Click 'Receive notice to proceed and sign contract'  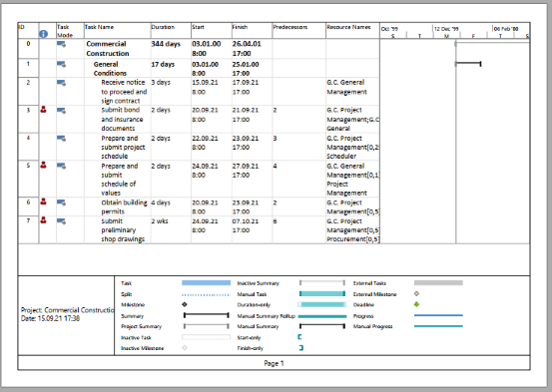coord(124,92)
